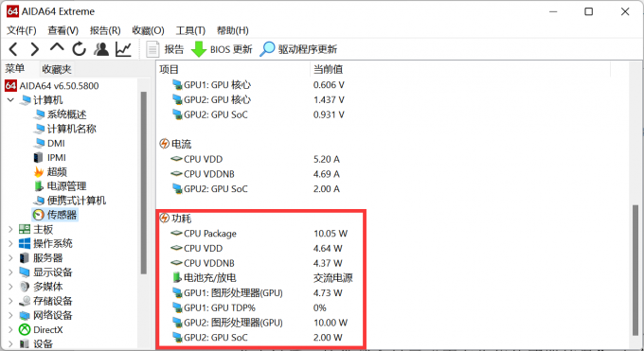Click the 多媒体 speaker icon
Viewport: 644px width, 351px height.
[x=25, y=287]
